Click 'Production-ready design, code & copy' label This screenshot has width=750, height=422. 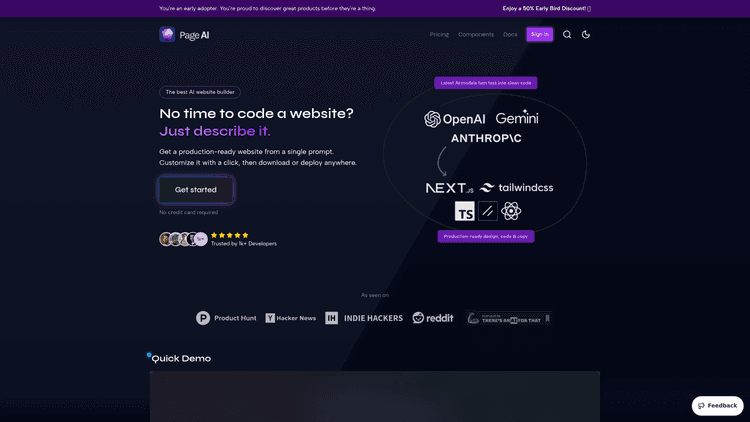click(485, 236)
